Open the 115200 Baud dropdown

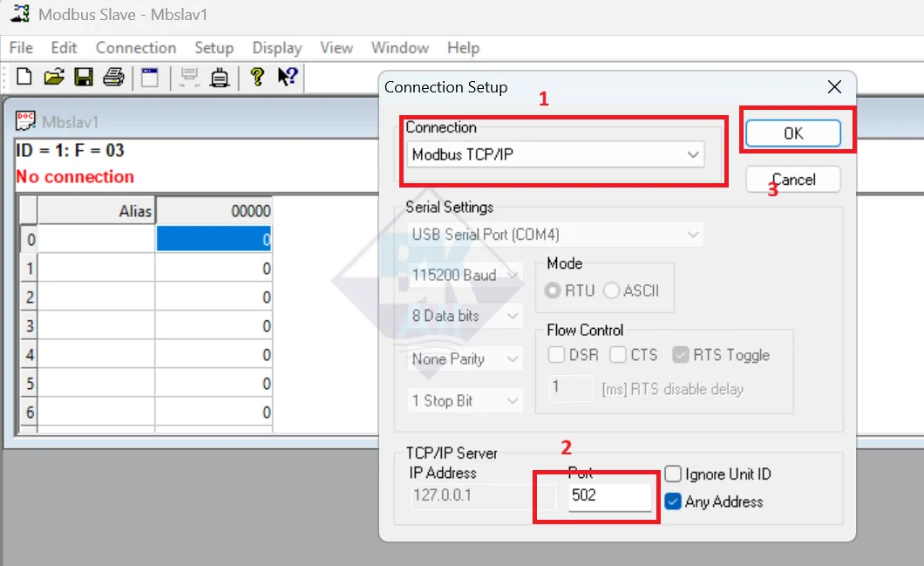(x=465, y=276)
